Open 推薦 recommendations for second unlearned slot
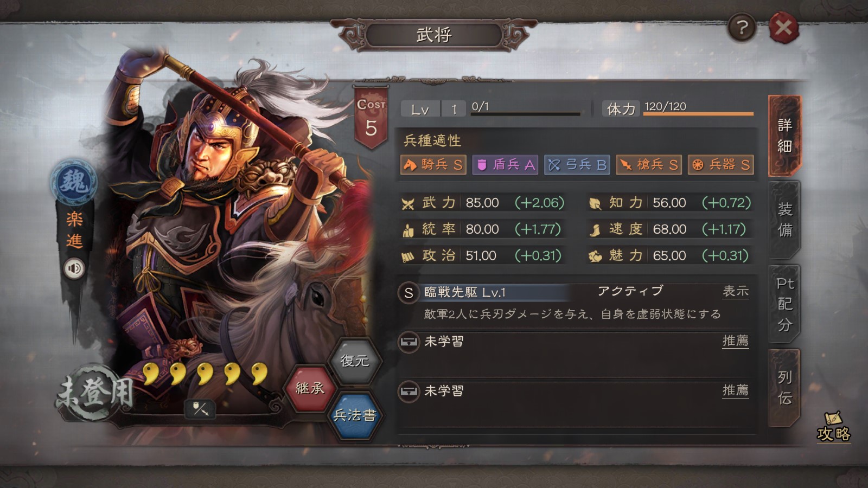 tap(736, 390)
